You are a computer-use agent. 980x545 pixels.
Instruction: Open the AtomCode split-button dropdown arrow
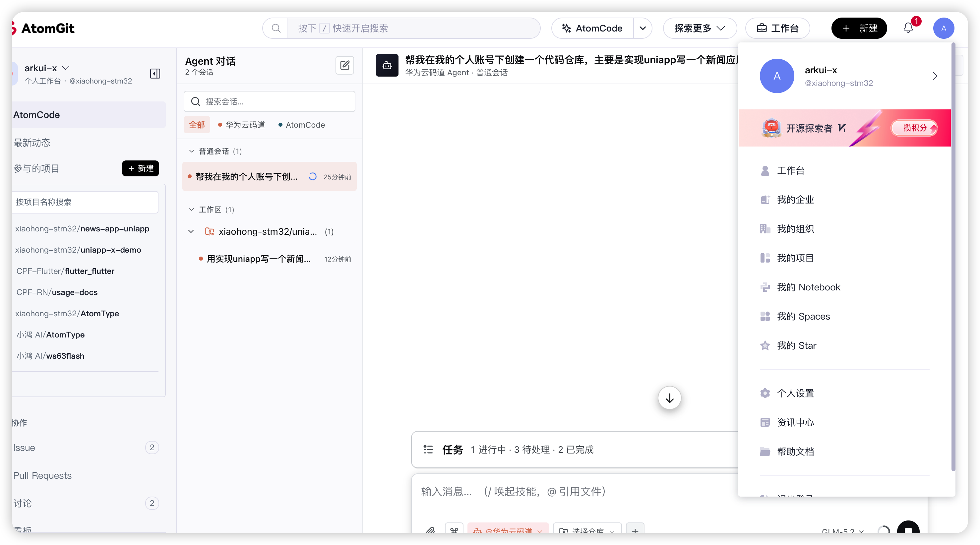(x=643, y=28)
